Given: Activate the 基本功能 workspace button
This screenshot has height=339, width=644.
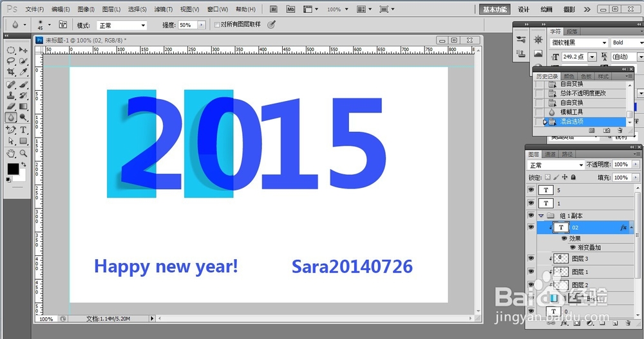Looking at the screenshot, I should click(x=495, y=9).
